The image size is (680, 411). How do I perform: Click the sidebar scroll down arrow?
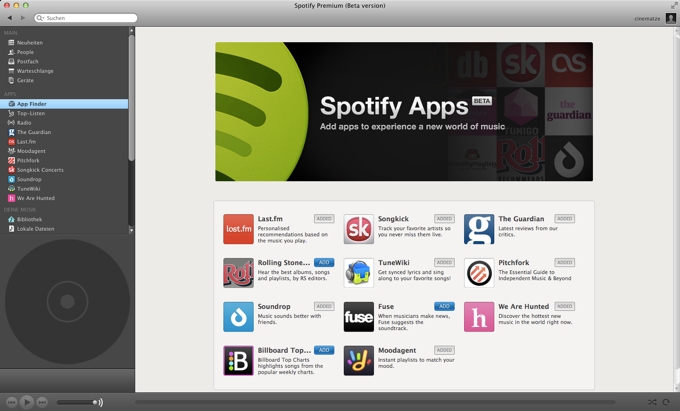[131, 230]
